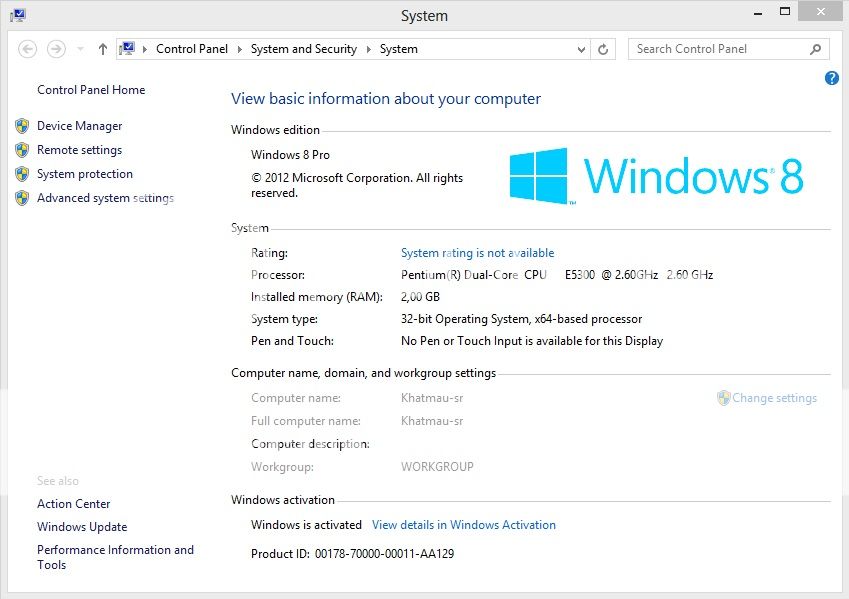Click the Advanced system settings shield icon
This screenshot has width=849, height=599.
point(22,198)
